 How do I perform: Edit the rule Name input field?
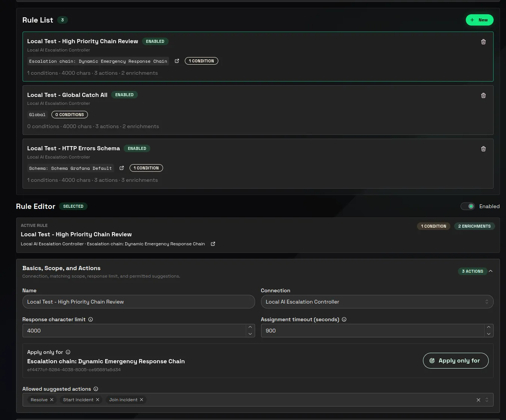pos(139,302)
